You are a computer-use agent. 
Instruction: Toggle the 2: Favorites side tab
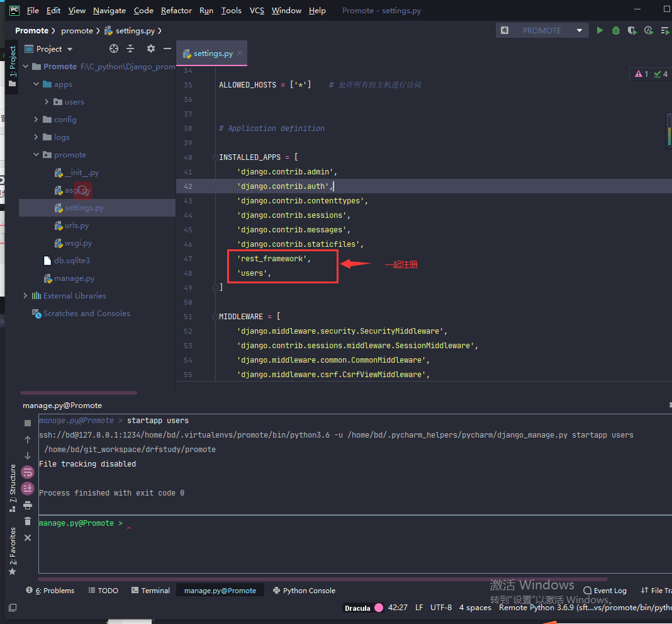coord(13,552)
